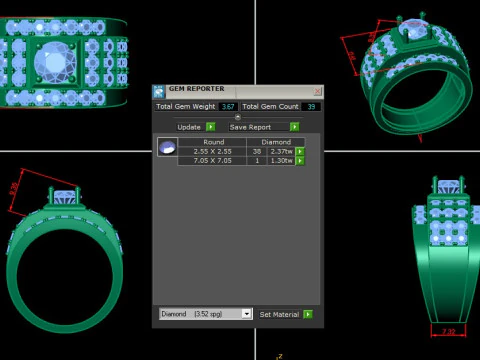Collapse the panel using the small round arrow
This screenshot has width=480, height=360.
(238, 117)
